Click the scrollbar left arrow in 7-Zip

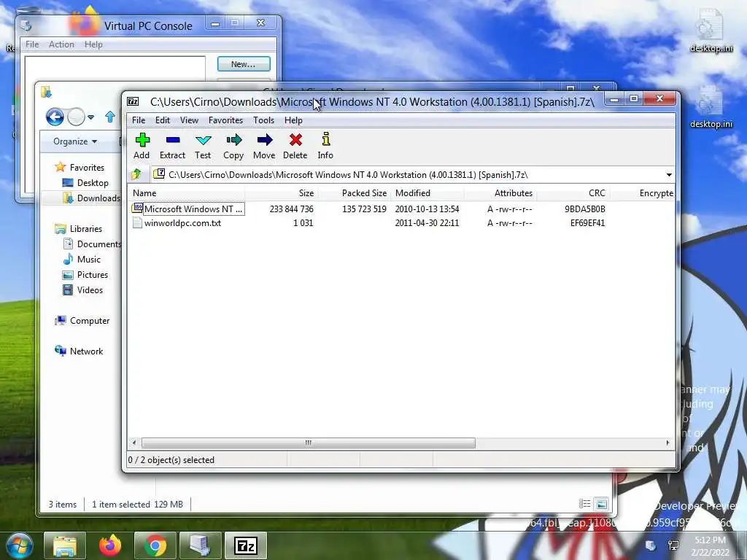pyautogui.click(x=134, y=443)
